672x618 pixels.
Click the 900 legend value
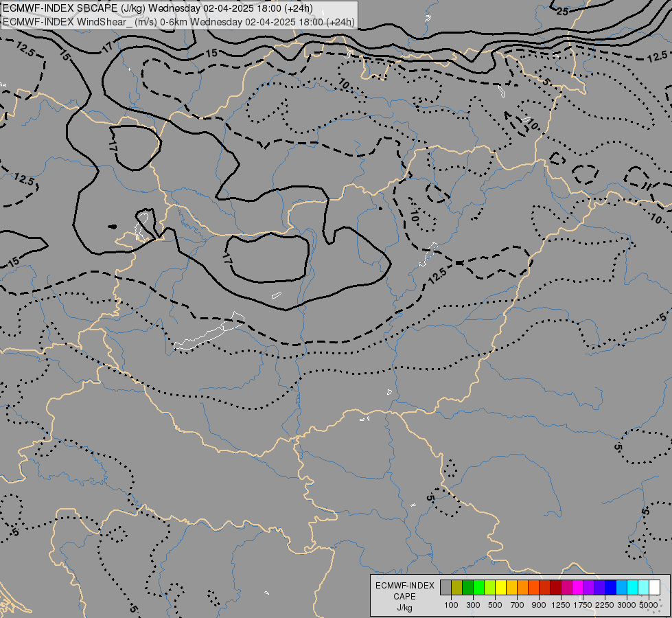click(539, 605)
